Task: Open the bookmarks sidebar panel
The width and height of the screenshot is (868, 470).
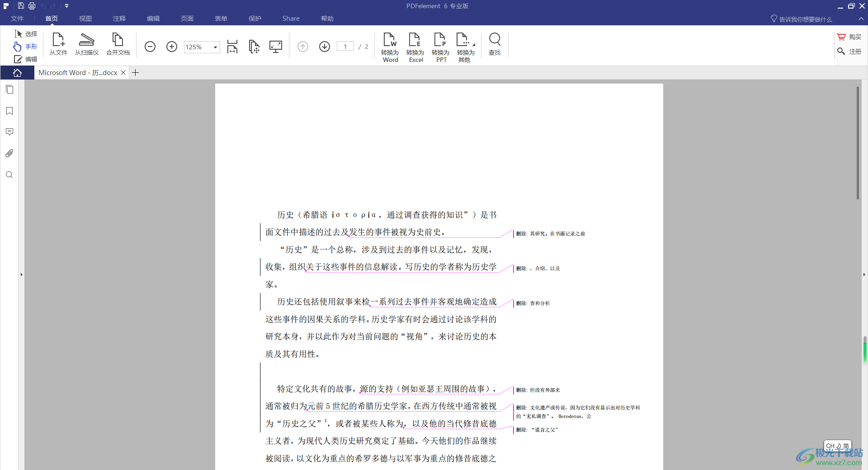Action: [x=9, y=111]
